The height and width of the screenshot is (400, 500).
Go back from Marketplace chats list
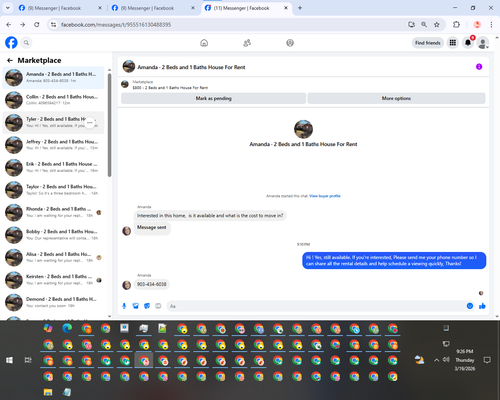click(x=10, y=60)
